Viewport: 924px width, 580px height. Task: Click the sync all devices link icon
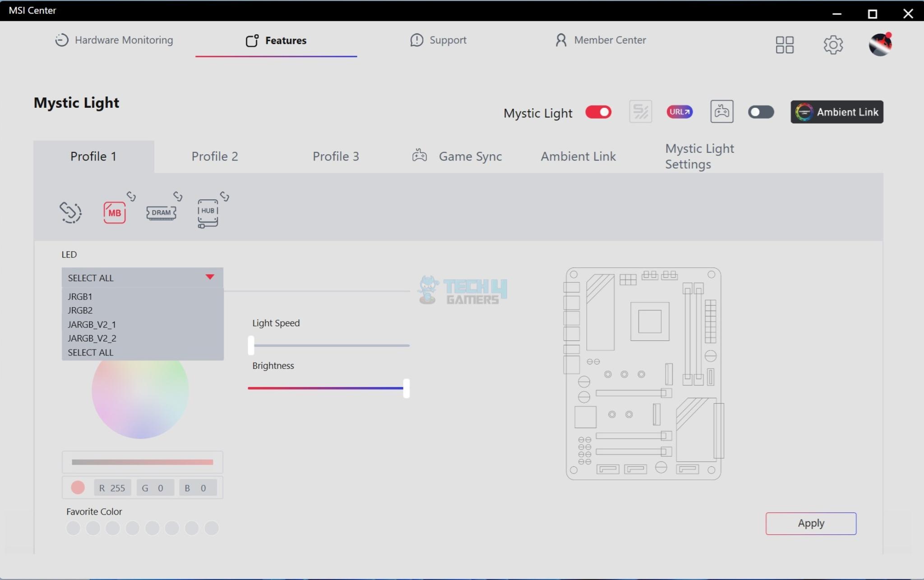70,212
